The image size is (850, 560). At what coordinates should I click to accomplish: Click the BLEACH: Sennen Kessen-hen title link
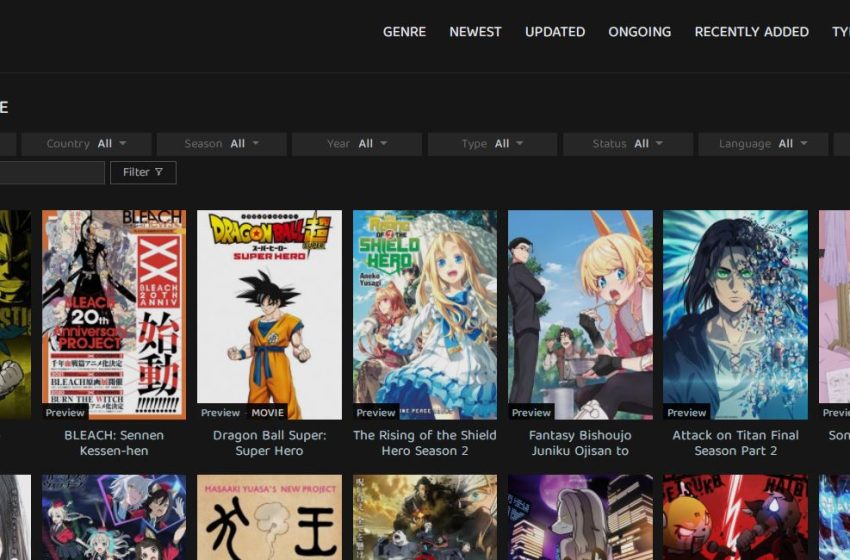(x=114, y=443)
